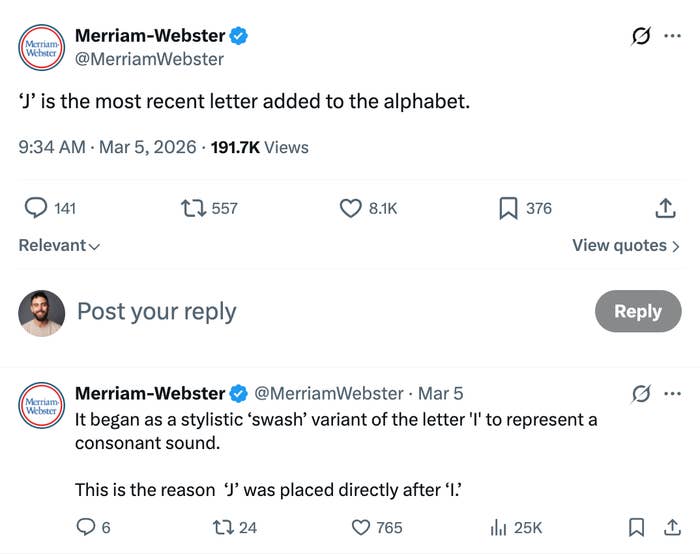
Task: Open replies on the main post
Action: tap(36, 208)
